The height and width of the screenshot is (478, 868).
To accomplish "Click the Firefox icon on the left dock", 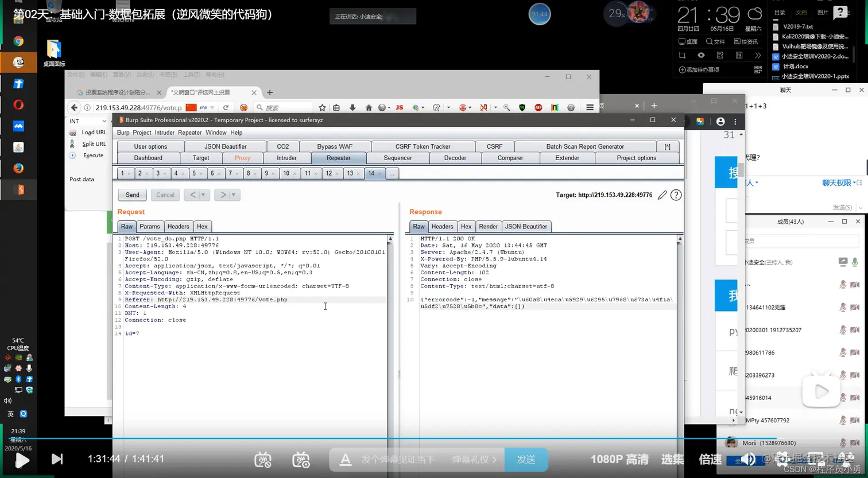I will (x=18, y=168).
